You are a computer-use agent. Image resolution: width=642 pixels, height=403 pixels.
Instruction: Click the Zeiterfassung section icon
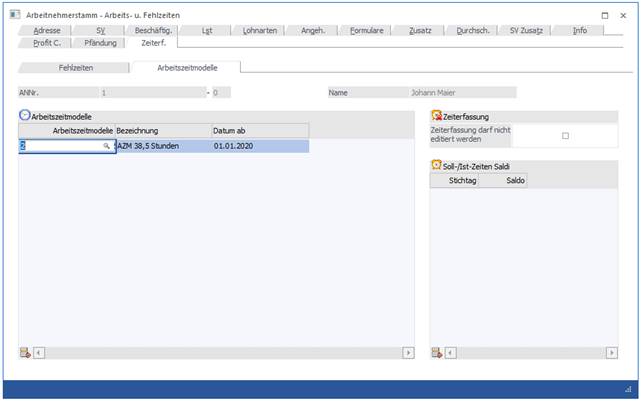click(x=436, y=116)
